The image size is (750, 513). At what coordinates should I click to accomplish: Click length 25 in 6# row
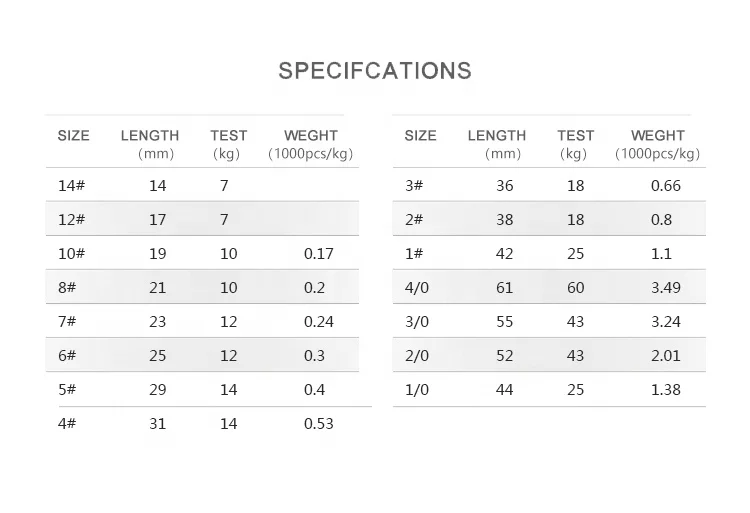[x=157, y=355]
